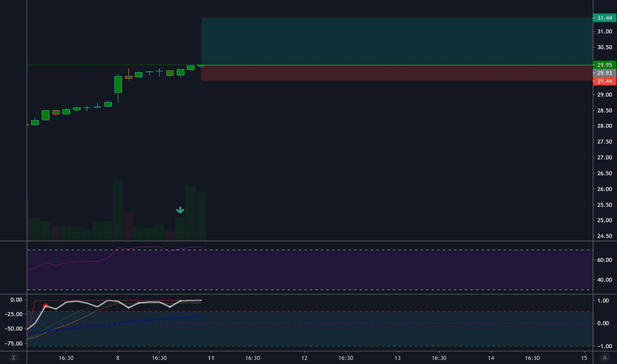Click the -50.00 left scale label
The height and width of the screenshot is (364, 617).
(x=13, y=328)
